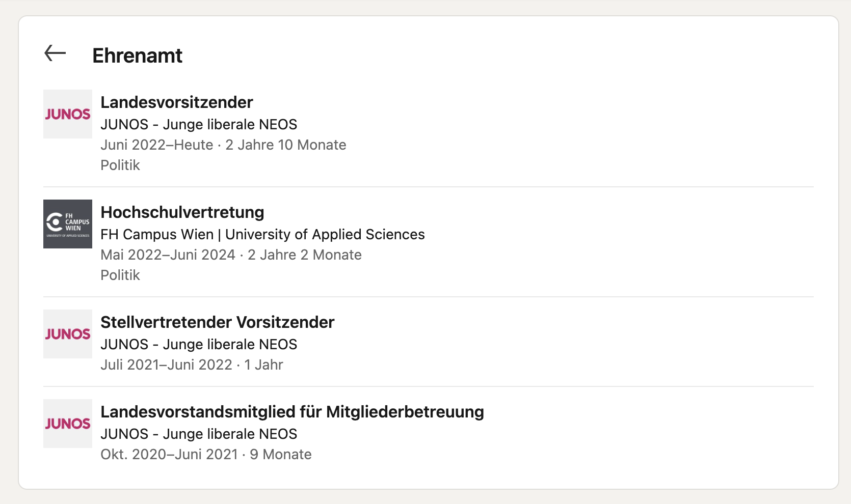Click JUNOS organization name under Stellvertretender Vorsitzender
851x504 pixels.
tap(199, 345)
